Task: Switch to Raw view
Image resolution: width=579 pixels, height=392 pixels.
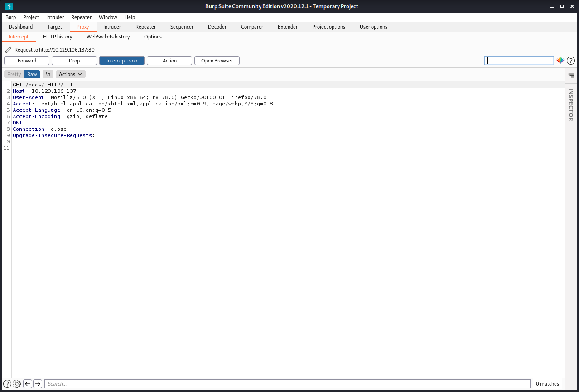Action: point(32,74)
